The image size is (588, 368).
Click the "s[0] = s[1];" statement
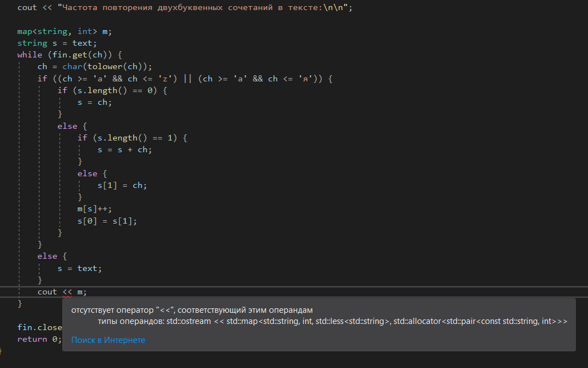click(107, 221)
